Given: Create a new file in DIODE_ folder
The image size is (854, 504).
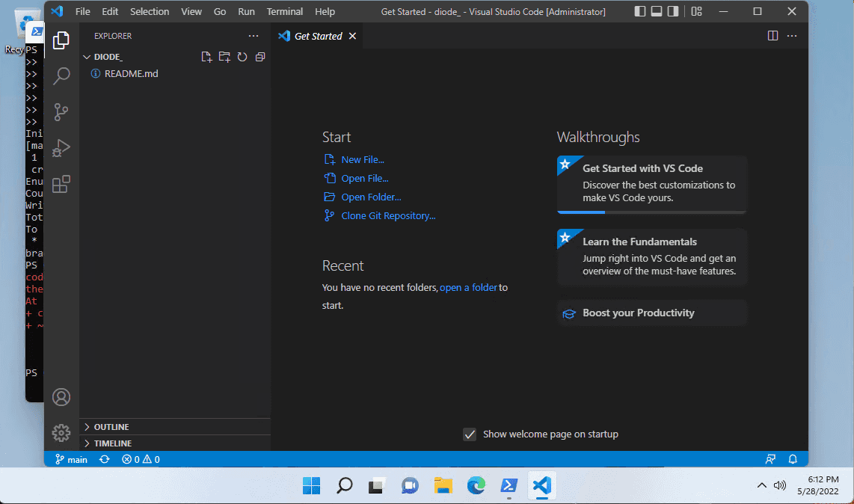Looking at the screenshot, I should pos(206,57).
